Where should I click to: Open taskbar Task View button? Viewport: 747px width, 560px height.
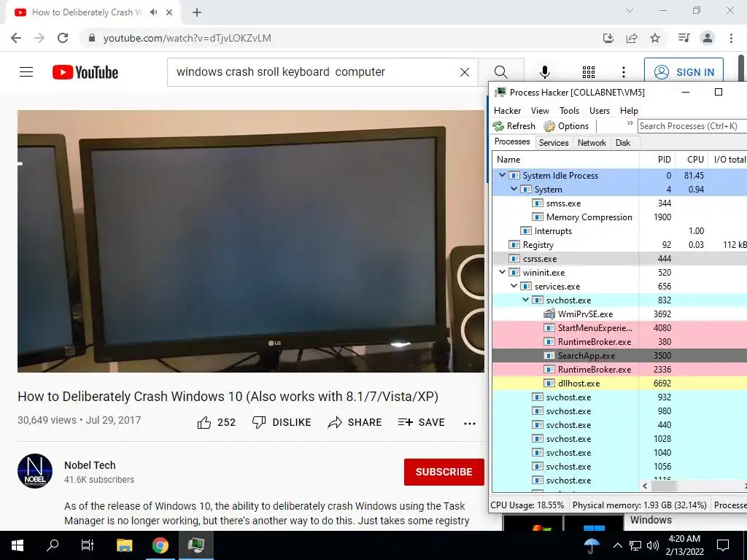pos(88,545)
